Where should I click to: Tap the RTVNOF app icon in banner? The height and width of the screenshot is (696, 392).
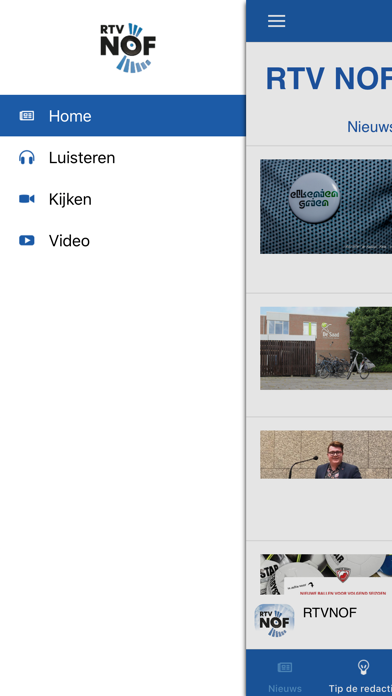[x=274, y=620]
